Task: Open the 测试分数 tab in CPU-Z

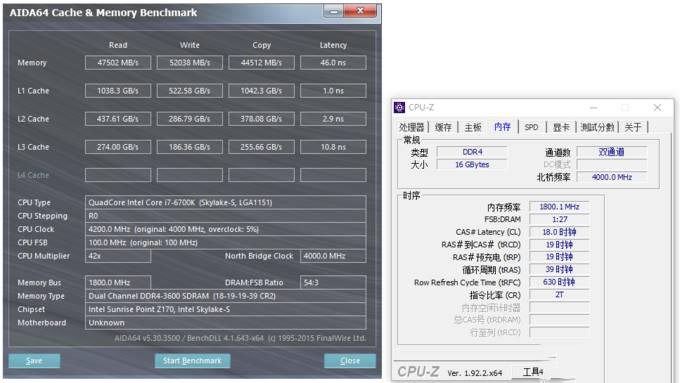Action: pos(597,127)
